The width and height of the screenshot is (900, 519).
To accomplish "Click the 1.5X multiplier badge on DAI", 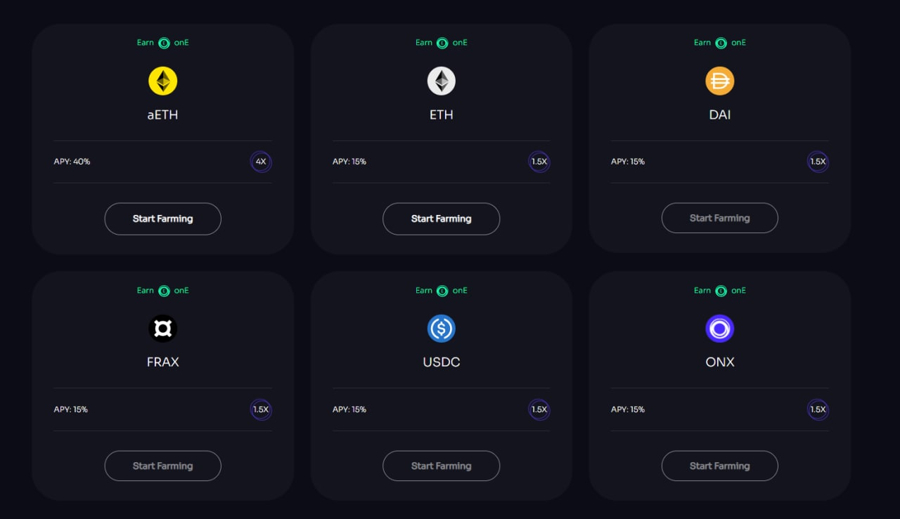I will (818, 161).
